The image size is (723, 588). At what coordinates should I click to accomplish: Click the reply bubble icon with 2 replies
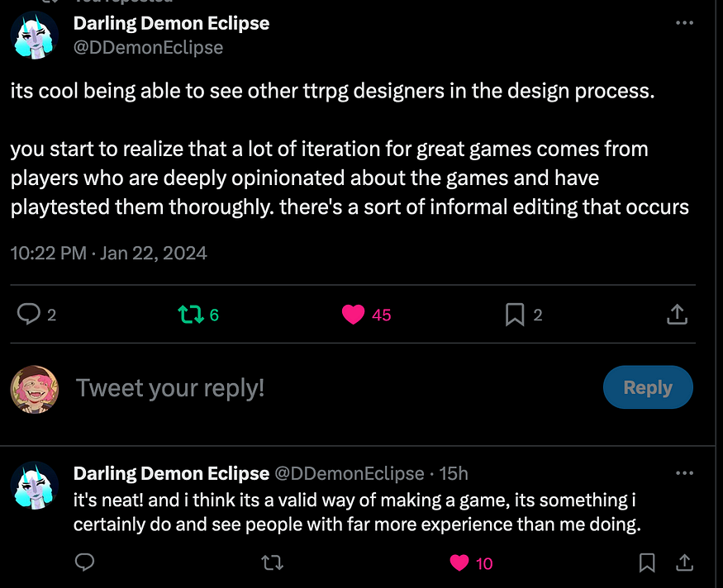pos(29,315)
